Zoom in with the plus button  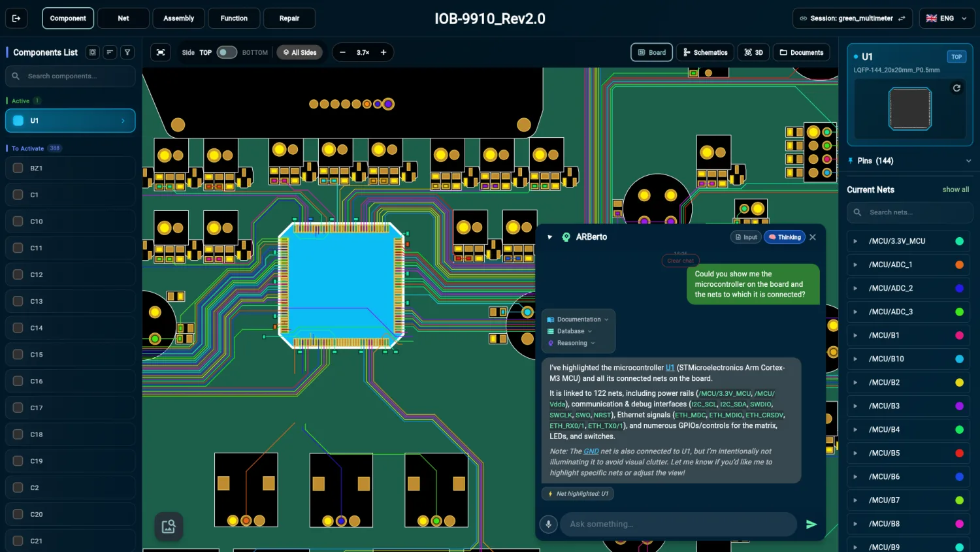click(x=384, y=52)
